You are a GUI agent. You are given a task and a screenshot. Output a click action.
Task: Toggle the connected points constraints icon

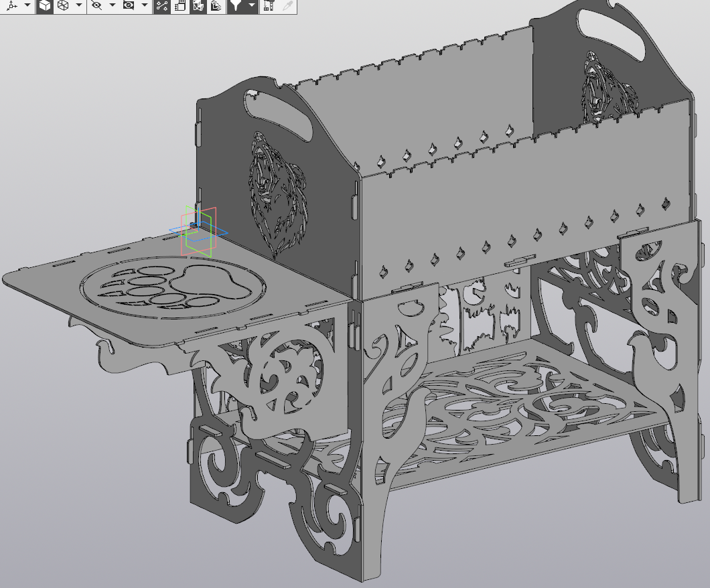(x=162, y=5)
